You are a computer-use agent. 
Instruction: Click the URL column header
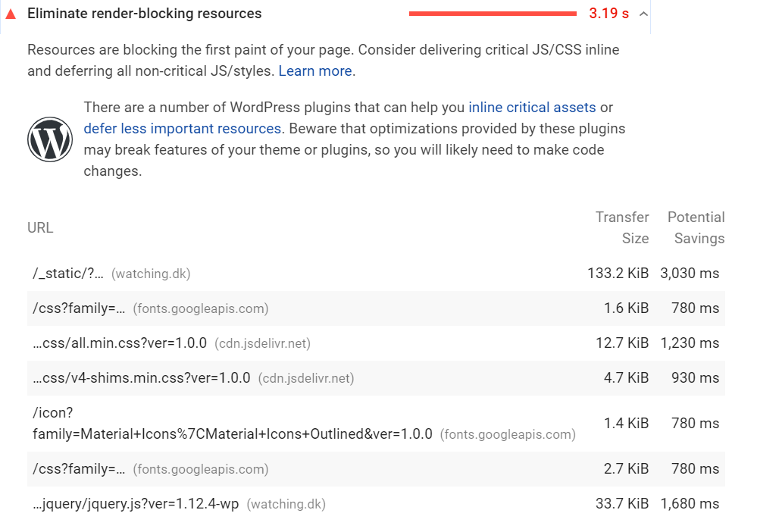[x=40, y=228]
